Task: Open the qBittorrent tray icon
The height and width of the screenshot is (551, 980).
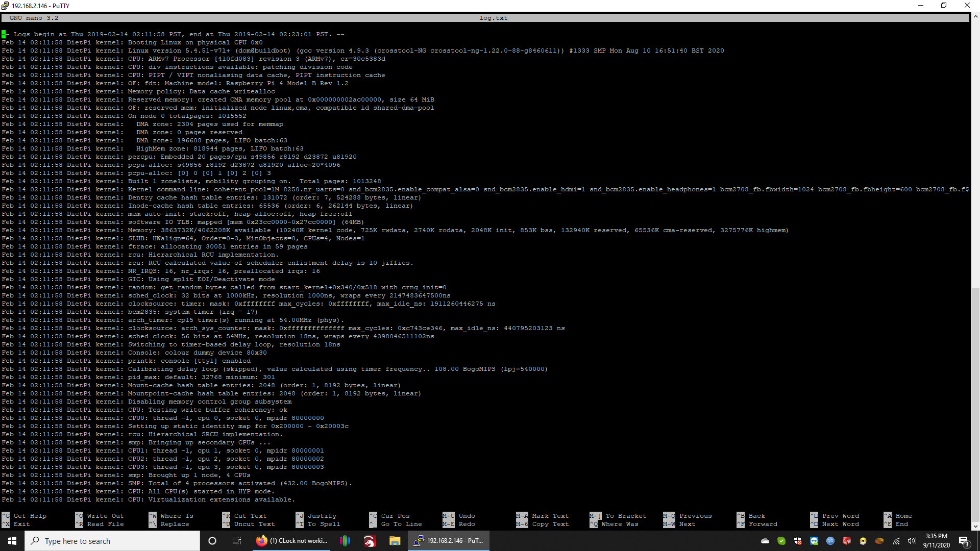Action: pos(830,541)
